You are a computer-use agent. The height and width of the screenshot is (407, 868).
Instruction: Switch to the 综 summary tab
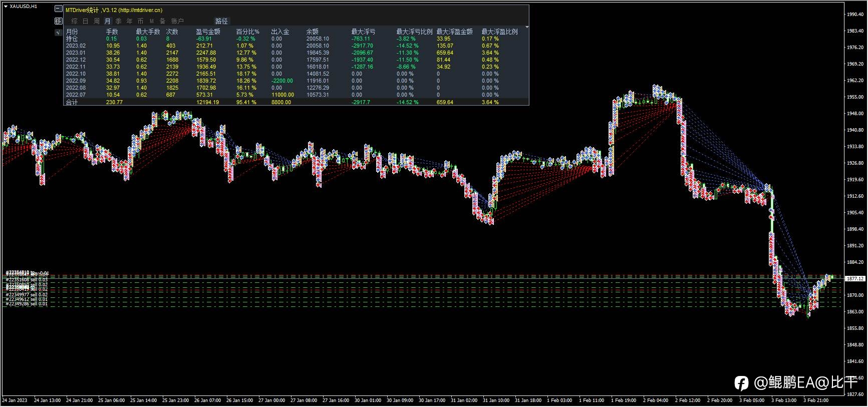tap(75, 21)
